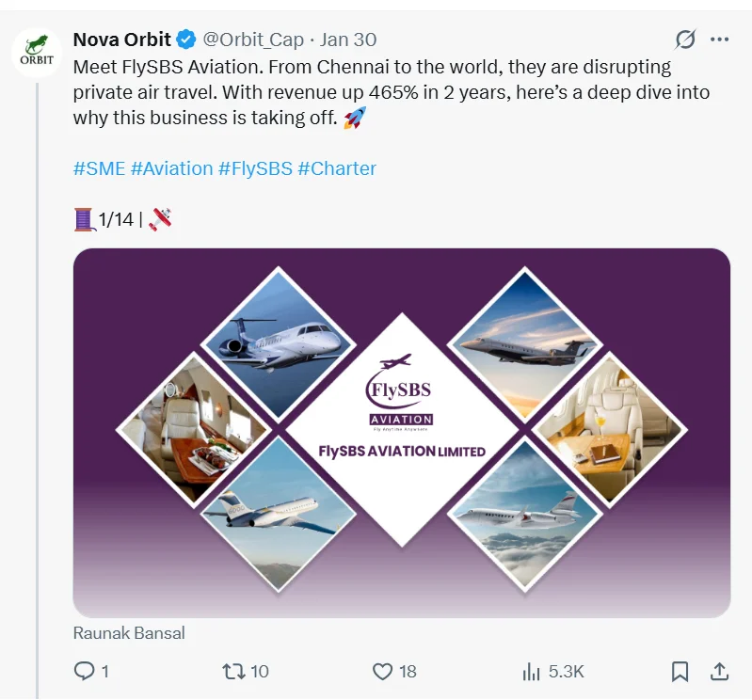Click the Grok explain icon
Viewport: 752px width, 700px height.
point(685,40)
